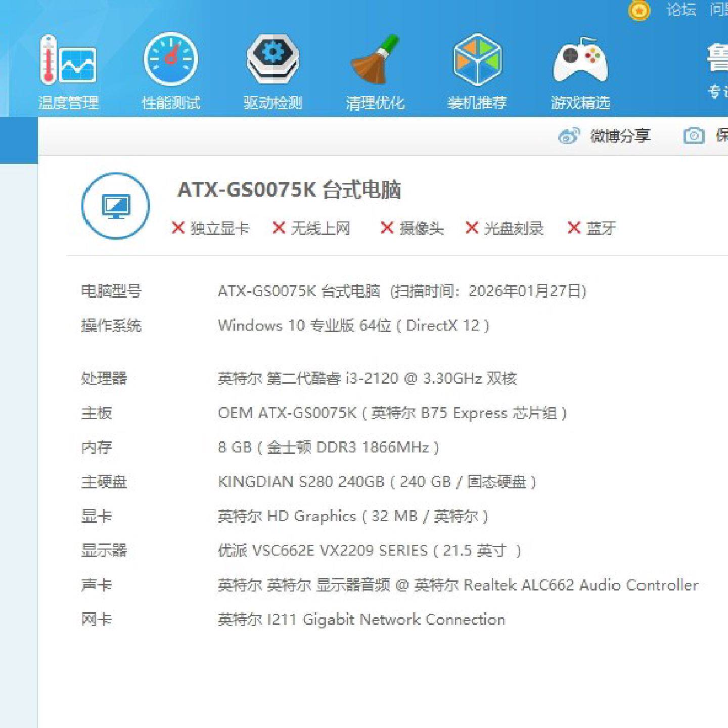Open the 论坛 forum link
This screenshot has width=728, height=728.
click(x=681, y=10)
